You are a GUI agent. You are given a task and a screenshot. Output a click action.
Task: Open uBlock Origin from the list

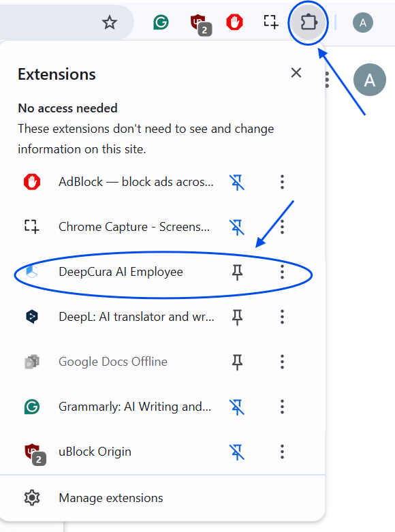coord(95,452)
